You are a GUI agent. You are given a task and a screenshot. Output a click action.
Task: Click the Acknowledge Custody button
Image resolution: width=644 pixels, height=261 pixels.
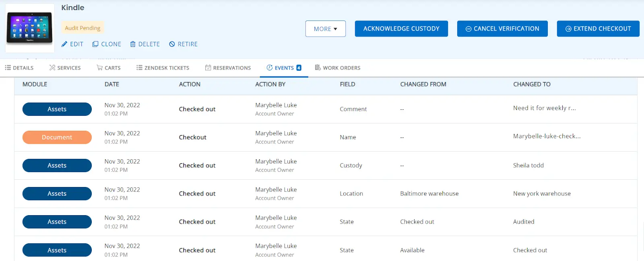click(x=401, y=29)
